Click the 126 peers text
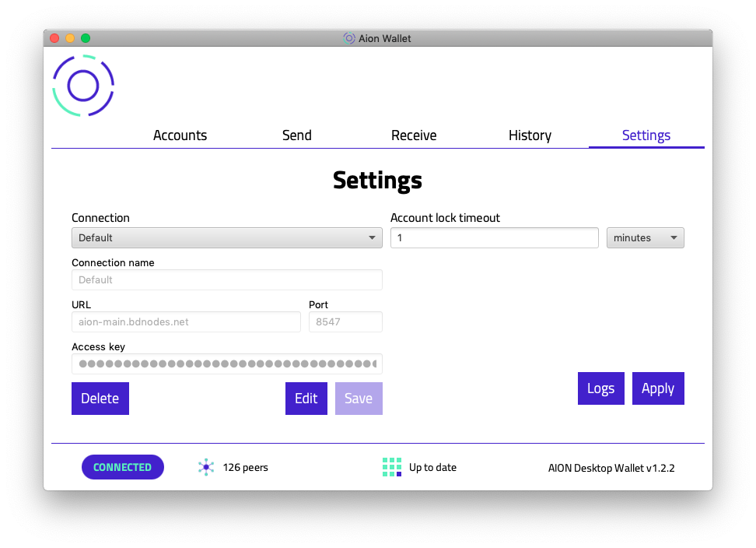The width and height of the screenshot is (756, 548). pos(246,468)
